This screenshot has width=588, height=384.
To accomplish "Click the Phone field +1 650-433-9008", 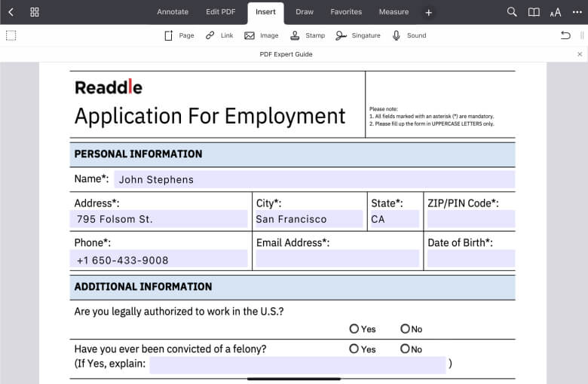I will point(158,259).
